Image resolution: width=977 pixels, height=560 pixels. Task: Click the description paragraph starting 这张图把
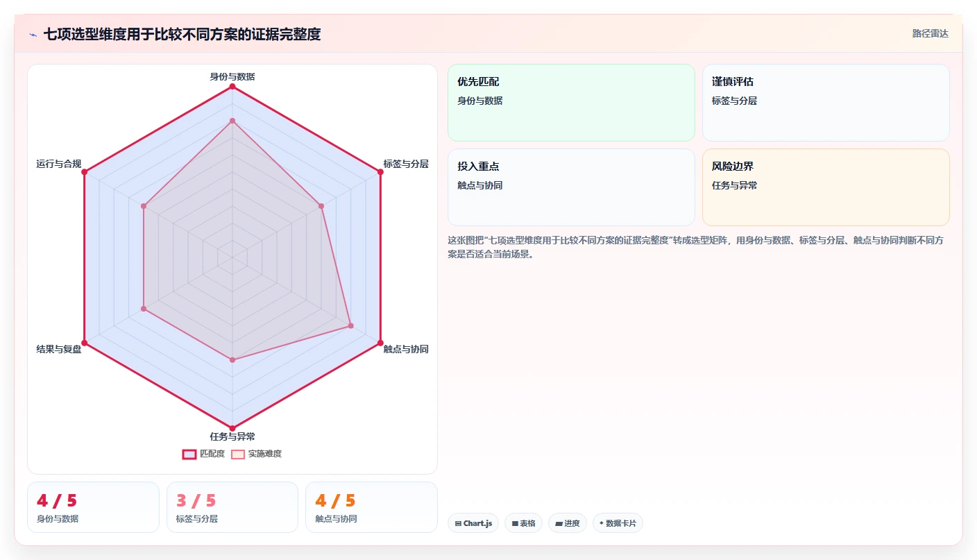696,247
